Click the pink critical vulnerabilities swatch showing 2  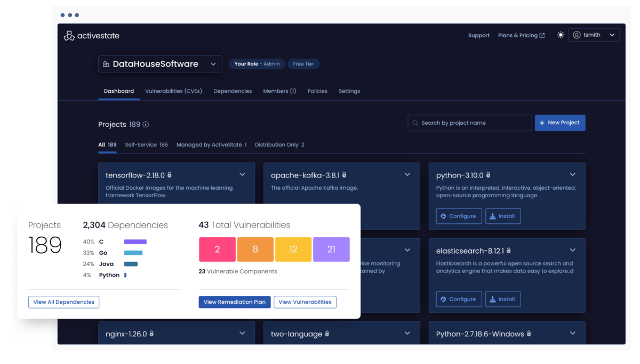217,249
